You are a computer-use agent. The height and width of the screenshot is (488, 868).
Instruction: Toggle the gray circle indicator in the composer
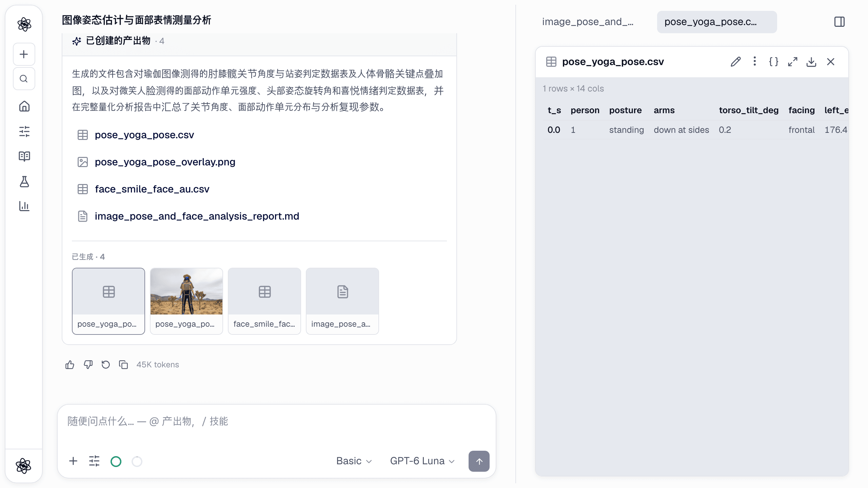click(137, 461)
